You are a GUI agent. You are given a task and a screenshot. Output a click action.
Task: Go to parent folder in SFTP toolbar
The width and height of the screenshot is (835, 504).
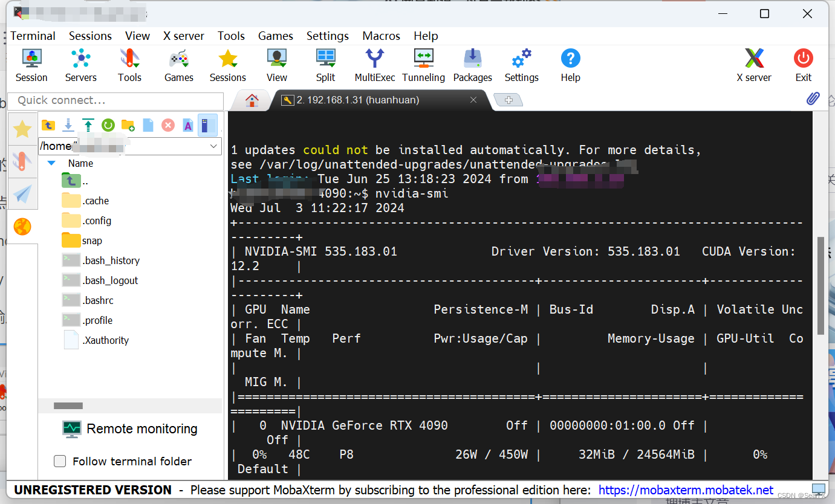tap(48, 125)
